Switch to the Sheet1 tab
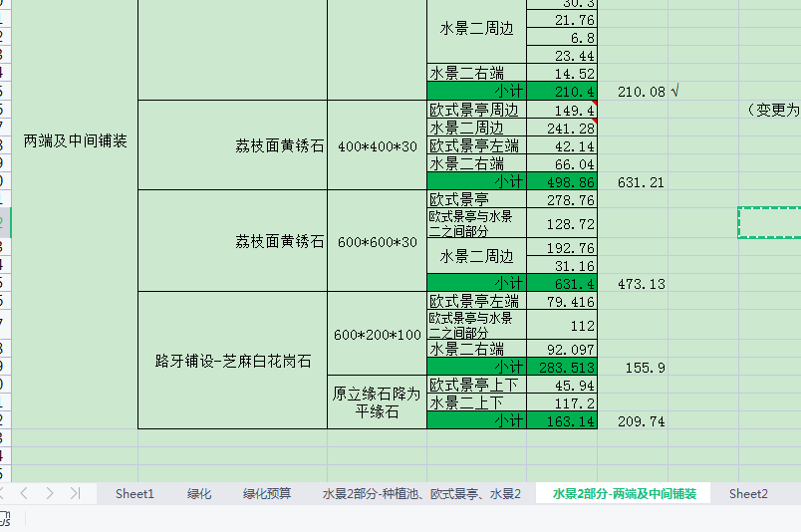Image resolution: width=801 pixels, height=532 pixels. pos(134,494)
